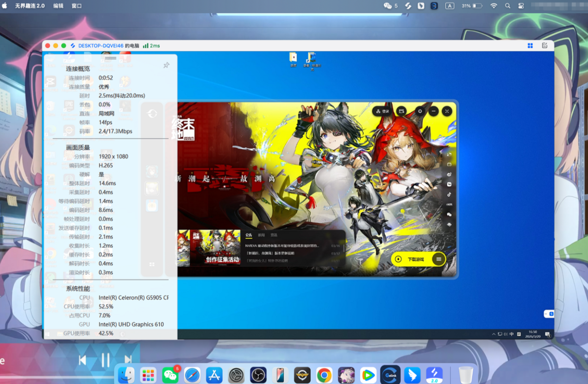Image resolution: width=588 pixels, height=384 pixels.
Task: Click the note edit icon in title bar
Action: point(544,45)
